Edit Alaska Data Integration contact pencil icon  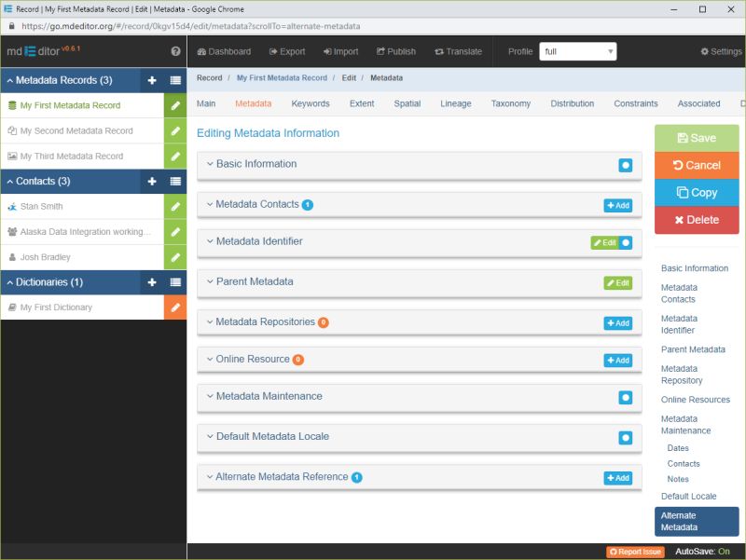tap(175, 231)
